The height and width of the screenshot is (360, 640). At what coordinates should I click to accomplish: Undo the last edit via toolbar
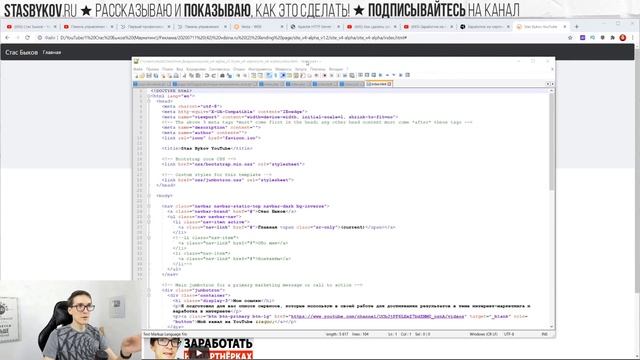(207, 76)
